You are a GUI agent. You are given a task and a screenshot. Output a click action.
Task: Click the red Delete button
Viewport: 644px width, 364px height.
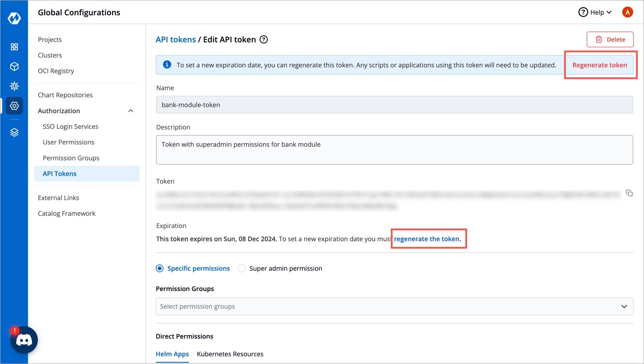(x=610, y=39)
